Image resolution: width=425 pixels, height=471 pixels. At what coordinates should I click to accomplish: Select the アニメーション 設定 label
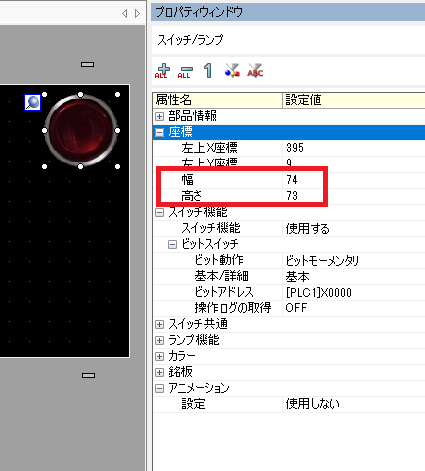point(193,404)
